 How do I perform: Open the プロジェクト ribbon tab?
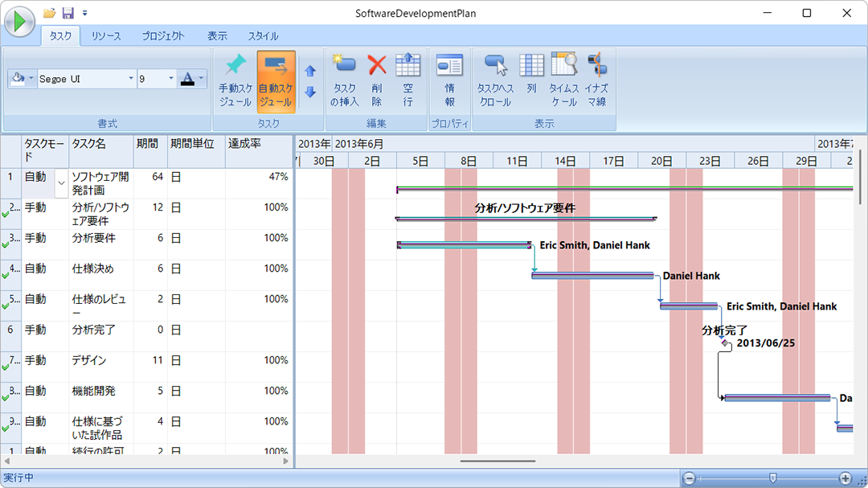pos(162,36)
